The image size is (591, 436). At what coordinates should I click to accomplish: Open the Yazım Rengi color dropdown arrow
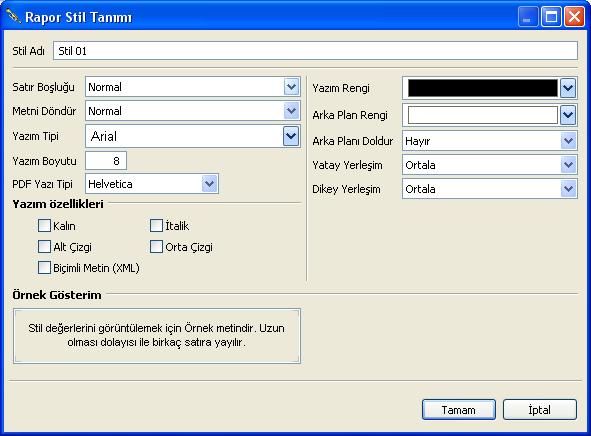coord(568,88)
